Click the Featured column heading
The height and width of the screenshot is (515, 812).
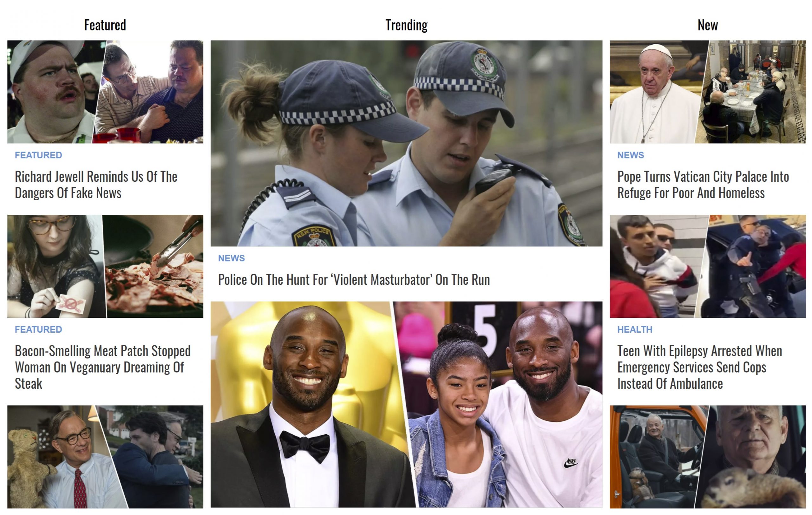105,25
